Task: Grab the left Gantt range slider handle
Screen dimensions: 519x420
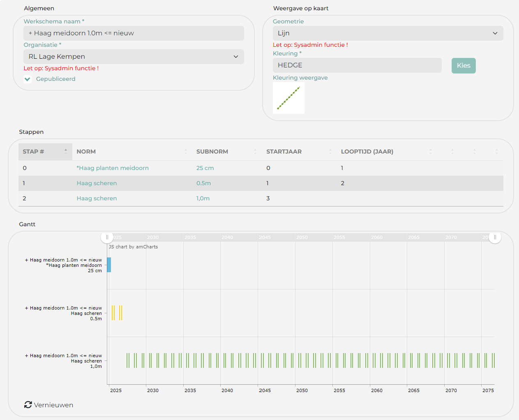Action: pyautogui.click(x=107, y=237)
